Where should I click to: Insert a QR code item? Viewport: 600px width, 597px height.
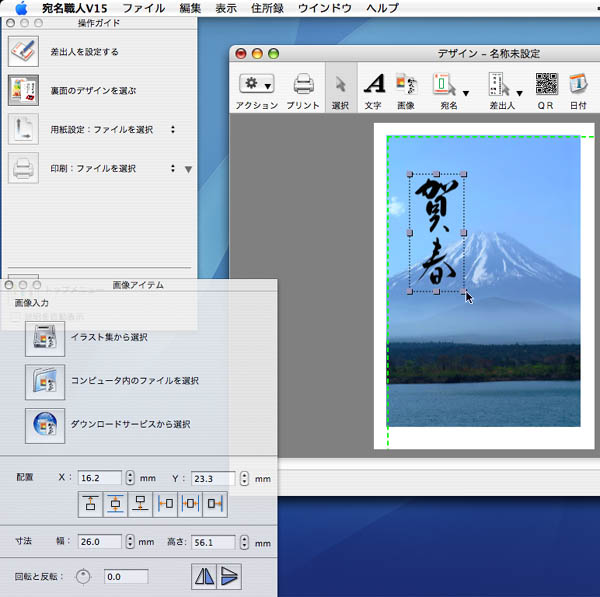pyautogui.click(x=546, y=84)
